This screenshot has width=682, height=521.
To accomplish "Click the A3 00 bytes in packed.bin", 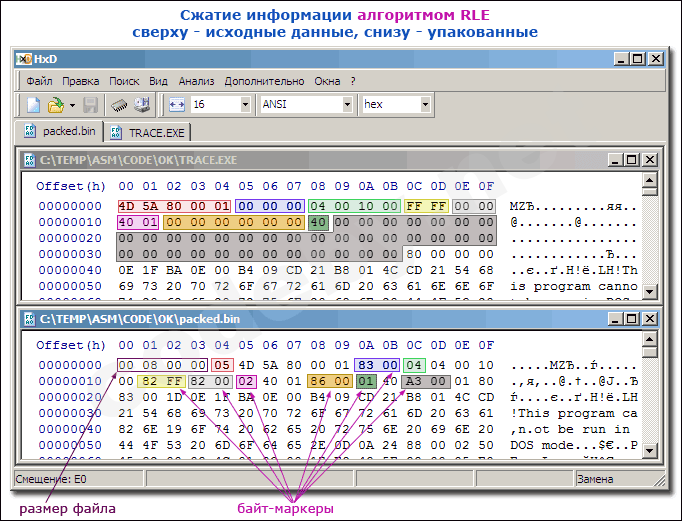I will coord(426,381).
